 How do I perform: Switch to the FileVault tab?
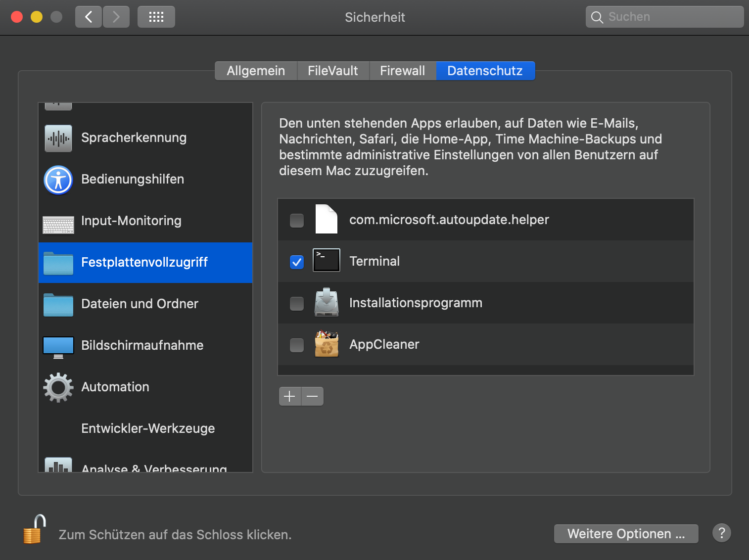coord(333,71)
